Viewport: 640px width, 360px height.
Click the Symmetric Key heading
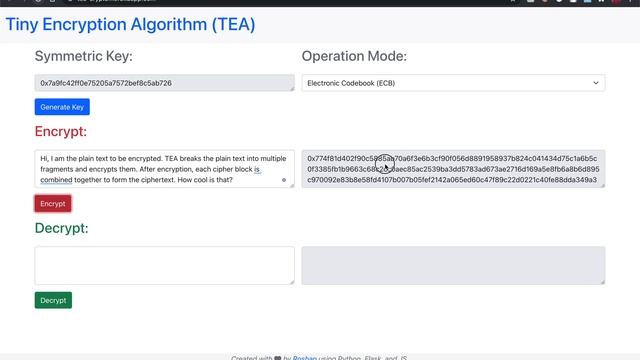pyautogui.click(x=84, y=56)
